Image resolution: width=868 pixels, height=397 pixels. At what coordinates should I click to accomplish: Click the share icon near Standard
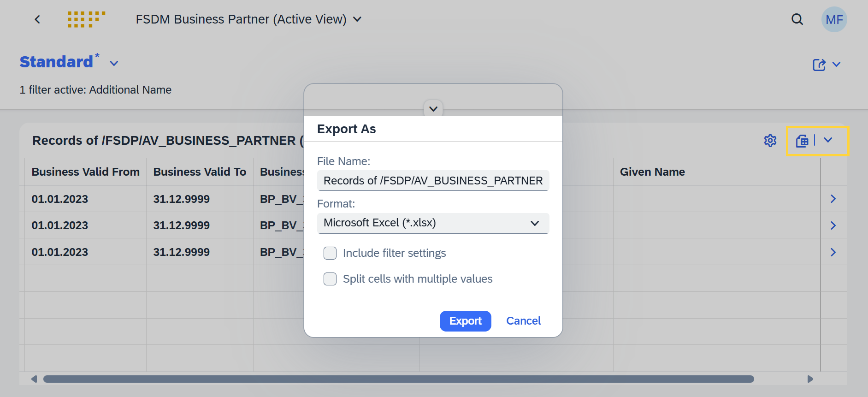pyautogui.click(x=819, y=65)
